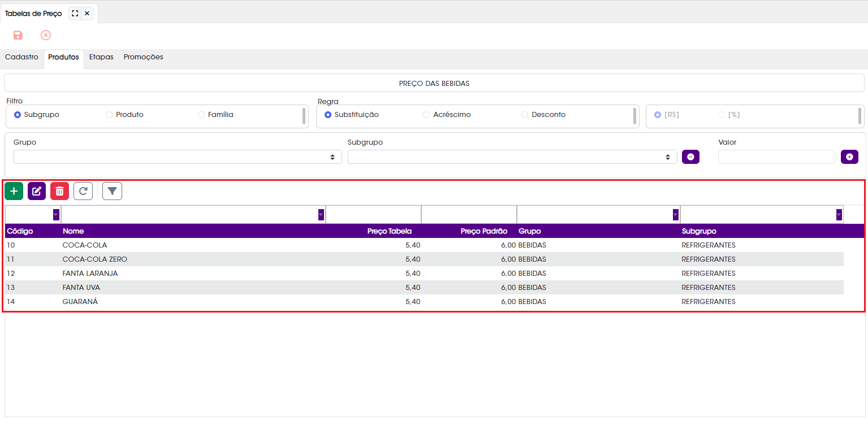The image size is (868, 425).
Task: Click code 14 in the grid
Action: 11,302
